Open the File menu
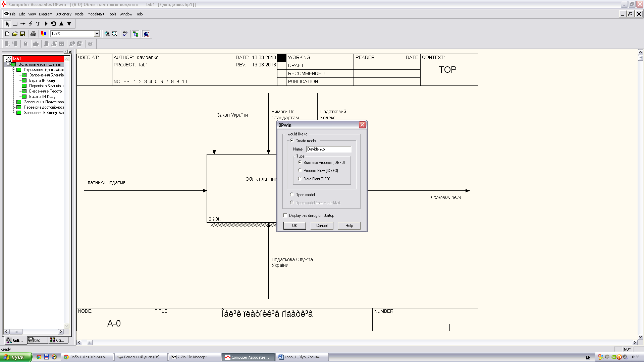The image size is (644, 362). (13, 14)
